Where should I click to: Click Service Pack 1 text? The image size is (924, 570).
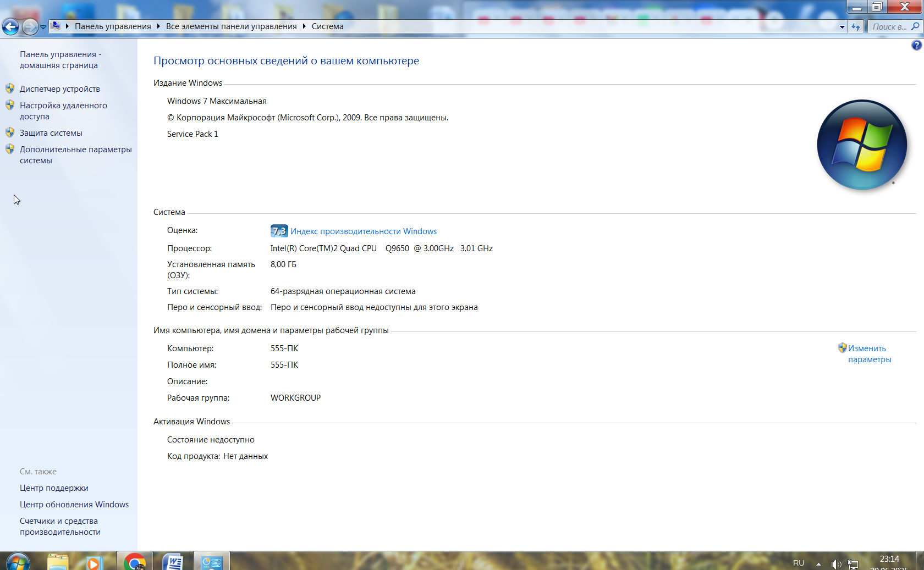click(193, 134)
